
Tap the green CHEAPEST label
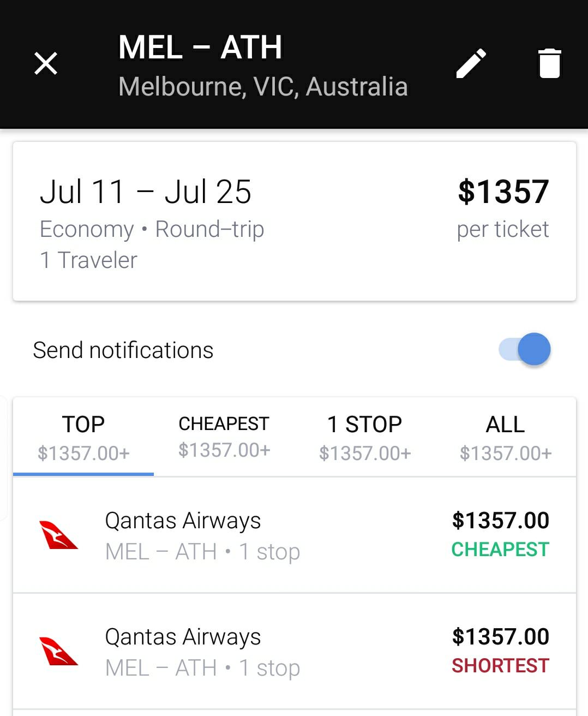click(500, 550)
